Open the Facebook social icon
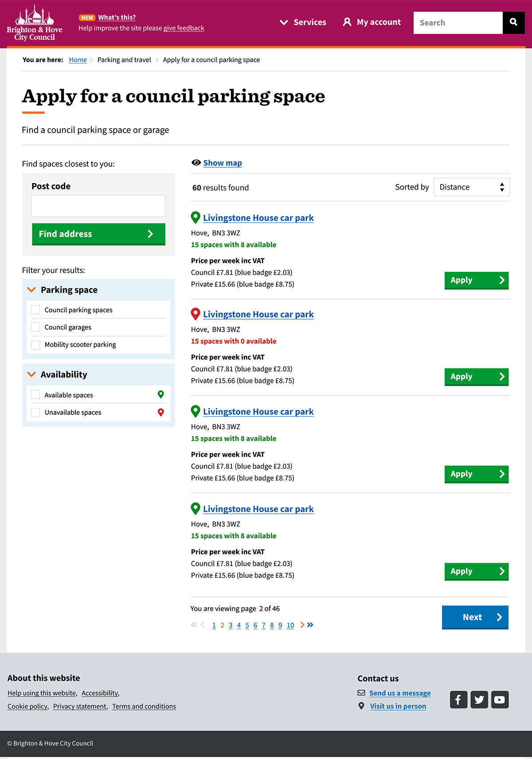Image resolution: width=532 pixels, height=759 pixels. tap(458, 700)
